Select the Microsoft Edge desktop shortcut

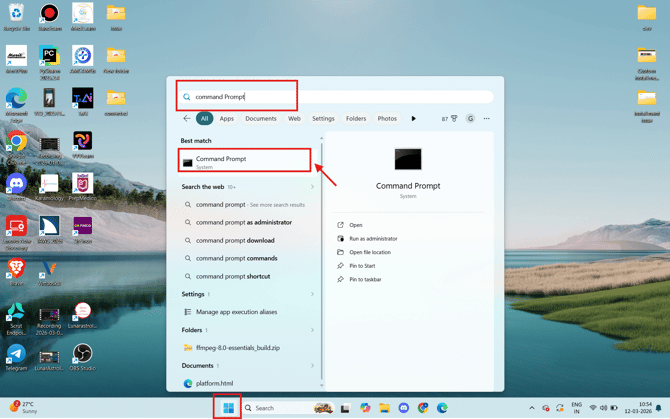tap(16, 105)
